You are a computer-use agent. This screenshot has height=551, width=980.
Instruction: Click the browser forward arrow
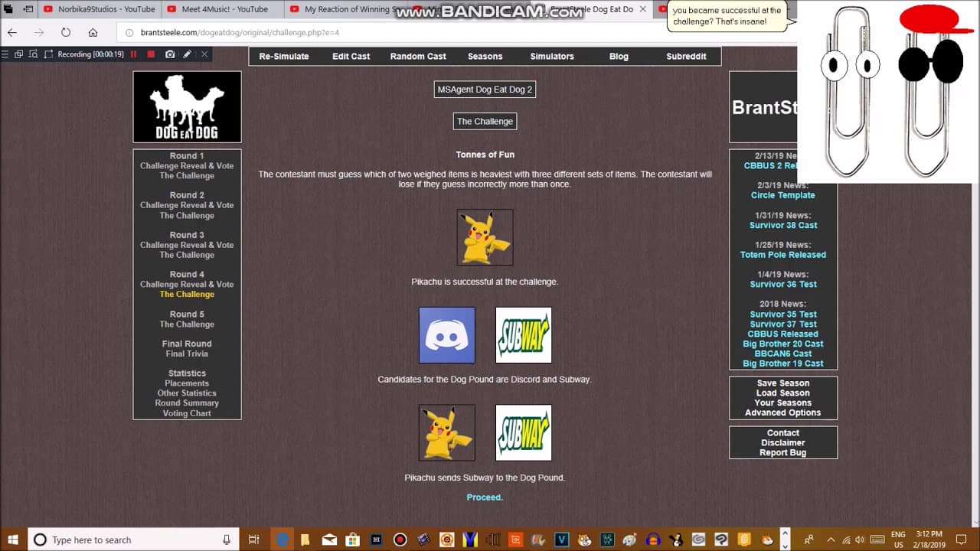pos(39,33)
